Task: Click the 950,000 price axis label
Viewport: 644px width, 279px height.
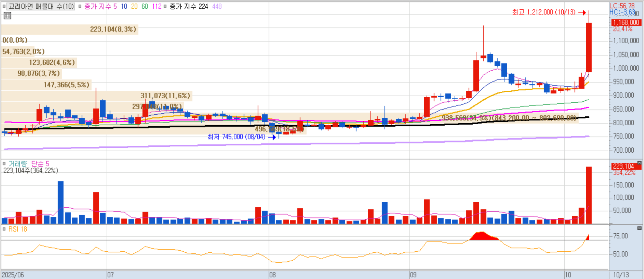Action: pos(624,82)
